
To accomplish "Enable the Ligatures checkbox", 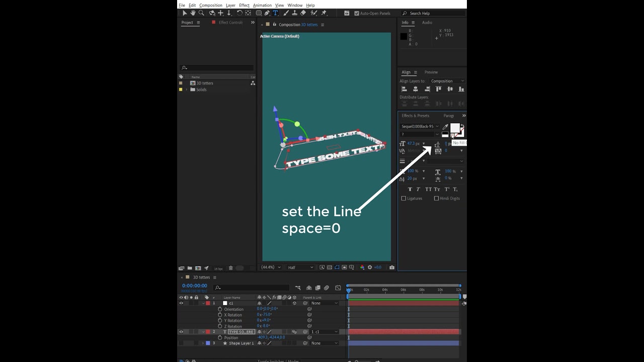I will [404, 199].
